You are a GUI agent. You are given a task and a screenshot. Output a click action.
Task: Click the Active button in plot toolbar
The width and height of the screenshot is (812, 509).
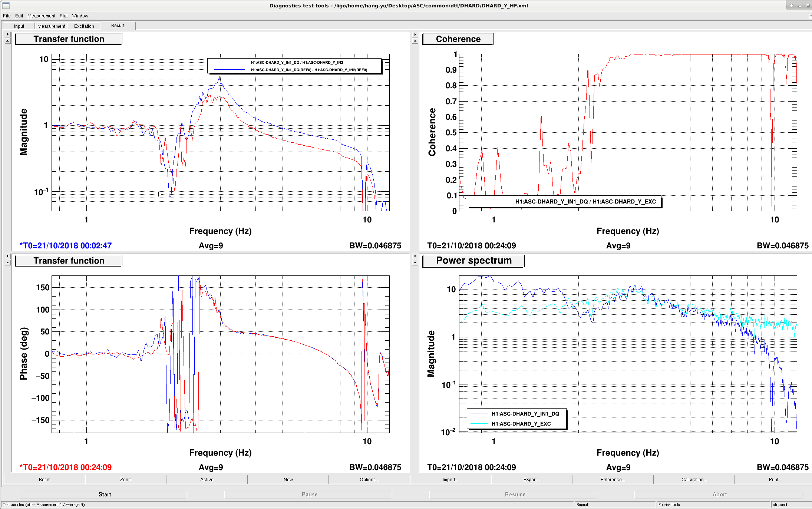(207, 479)
